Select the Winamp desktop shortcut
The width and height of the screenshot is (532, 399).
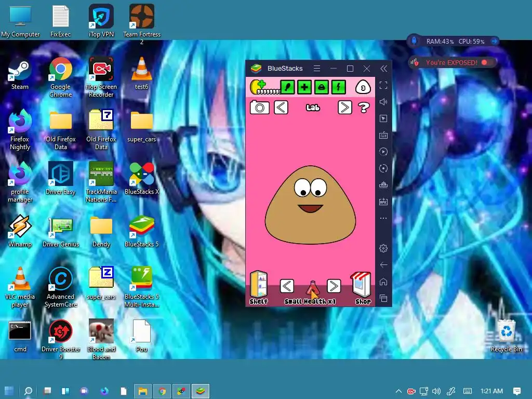(20, 231)
